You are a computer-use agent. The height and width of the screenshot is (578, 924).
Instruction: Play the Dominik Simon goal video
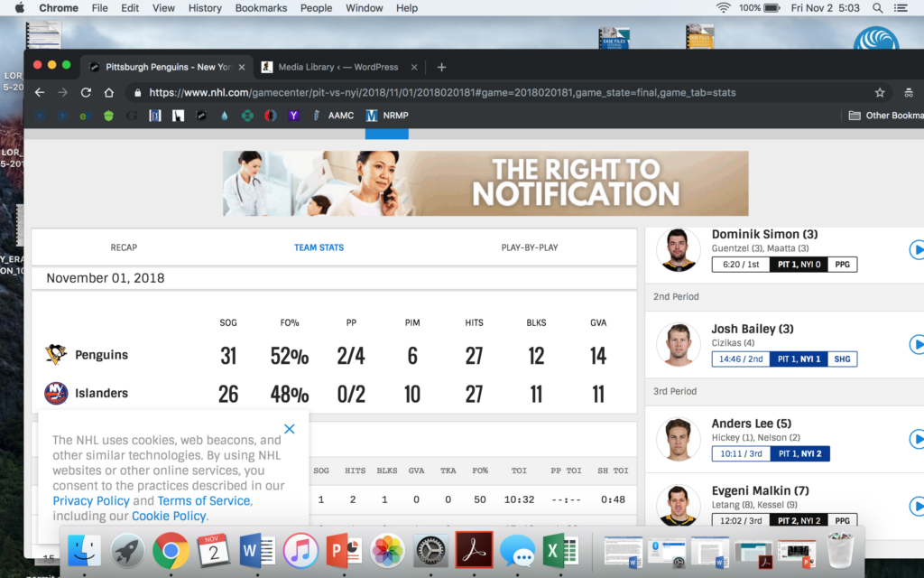[917, 249]
